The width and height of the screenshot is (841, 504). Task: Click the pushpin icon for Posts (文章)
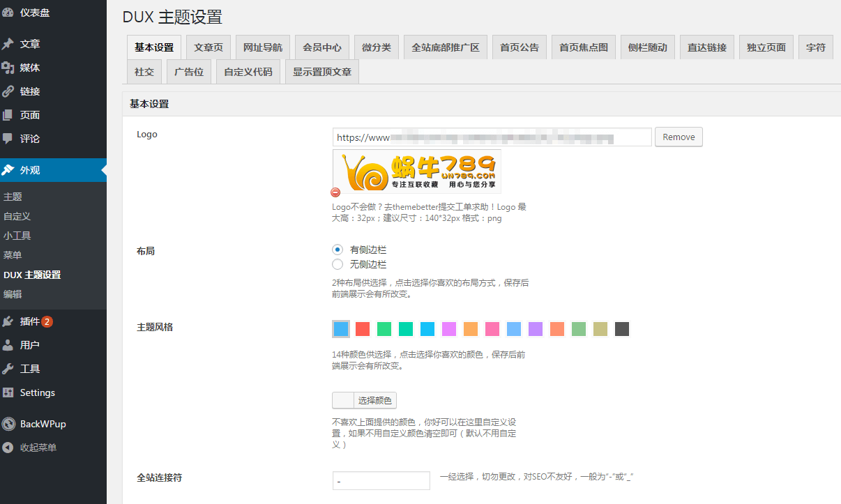pos(8,44)
